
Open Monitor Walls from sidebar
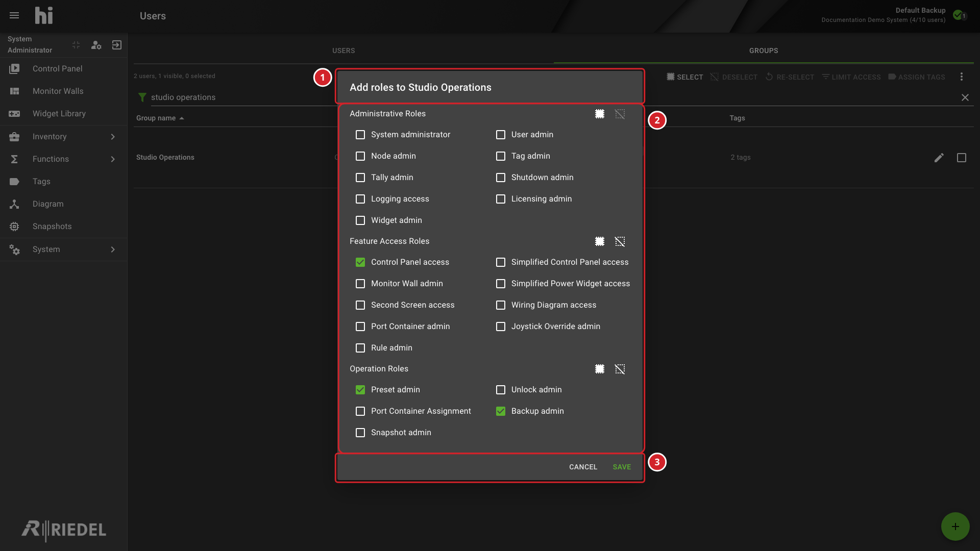click(x=63, y=91)
